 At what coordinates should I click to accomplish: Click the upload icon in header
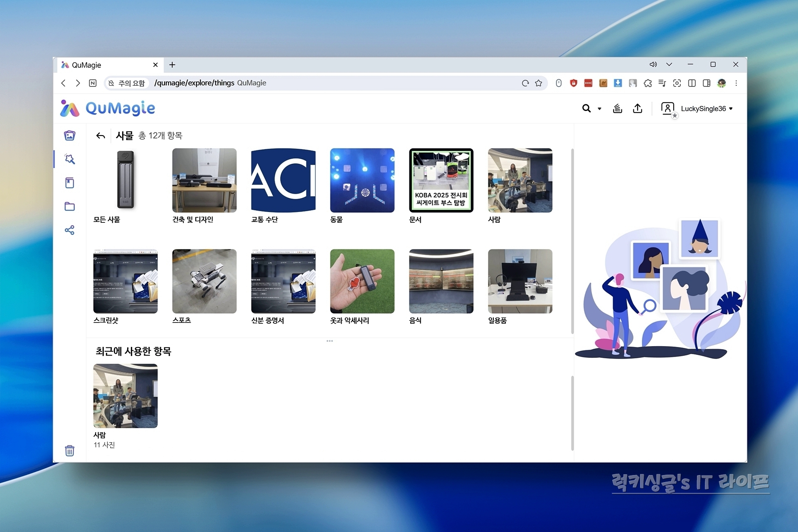click(638, 108)
